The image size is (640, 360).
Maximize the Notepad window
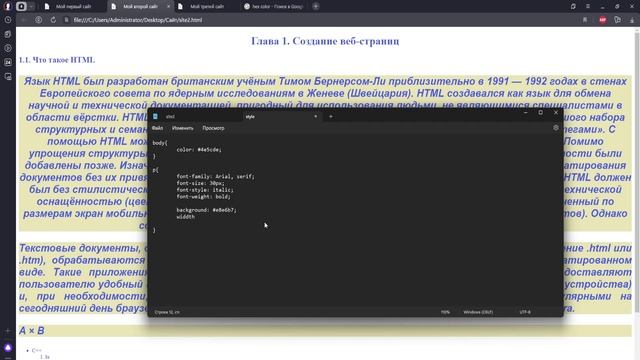click(x=540, y=113)
